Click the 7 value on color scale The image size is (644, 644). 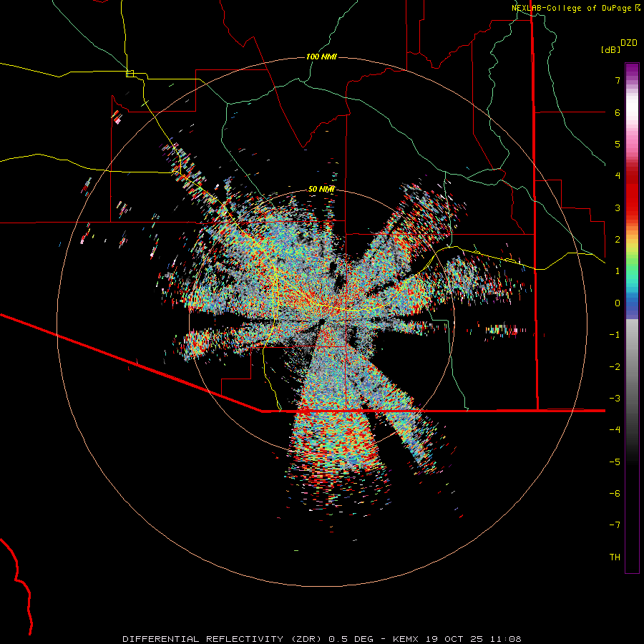pos(618,80)
